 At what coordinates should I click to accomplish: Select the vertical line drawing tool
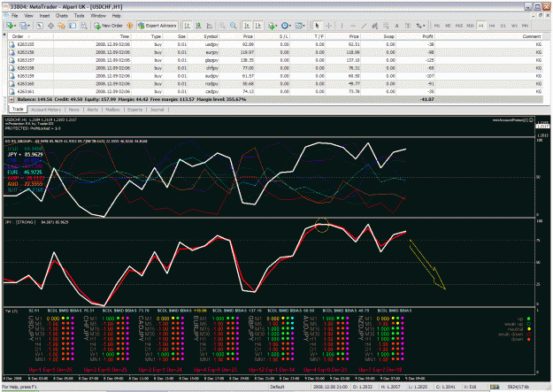coord(342,26)
